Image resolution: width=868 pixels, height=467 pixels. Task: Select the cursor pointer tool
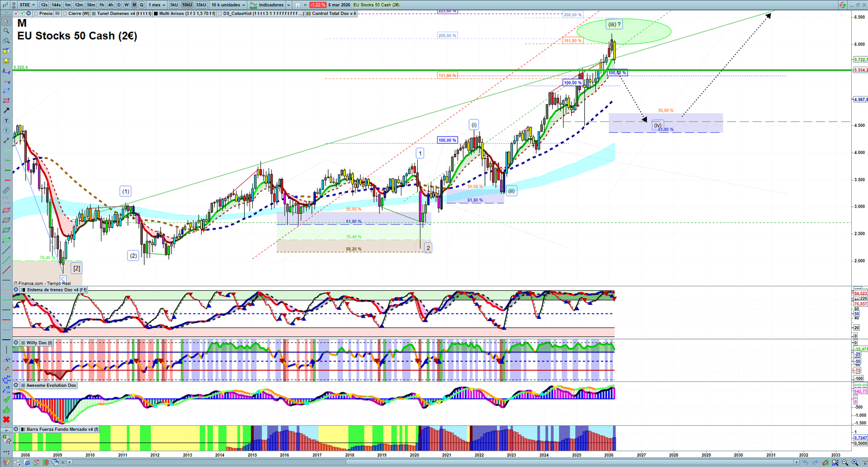click(x=6, y=21)
